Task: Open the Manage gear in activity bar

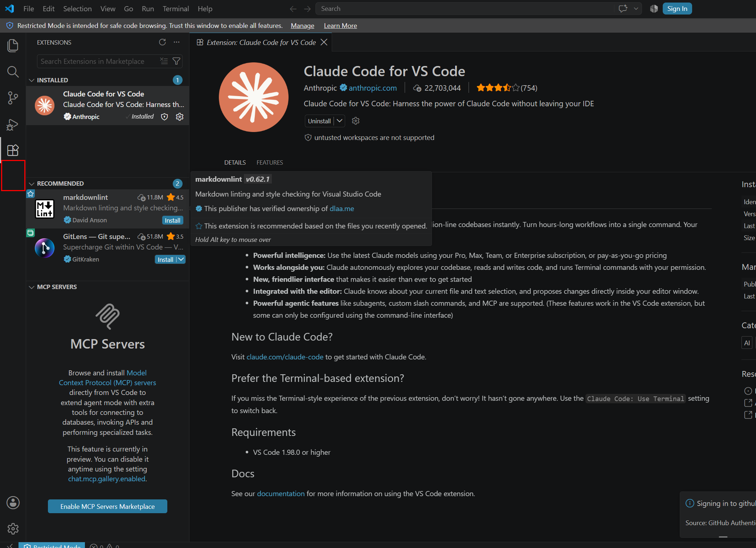Action: click(x=13, y=529)
